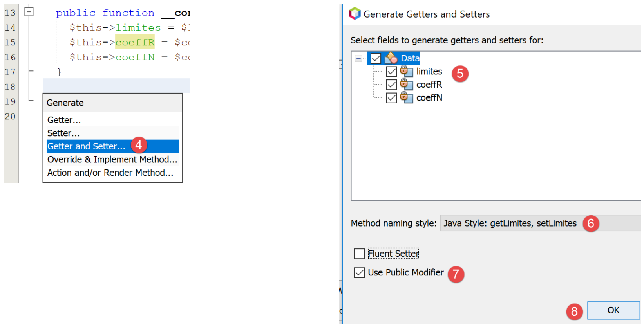Viewport: 644px width, 333px height.
Task: Click the coeffR field lock icon
Action: (x=406, y=84)
